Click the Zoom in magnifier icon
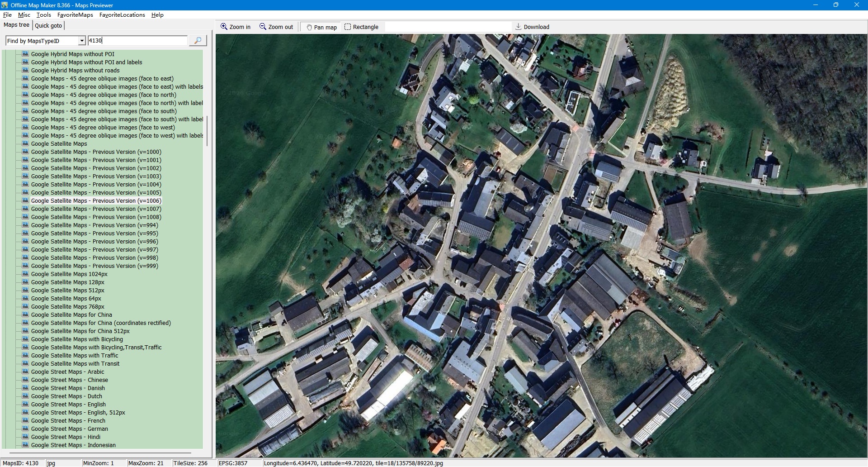The height and width of the screenshot is (467, 868). click(224, 27)
